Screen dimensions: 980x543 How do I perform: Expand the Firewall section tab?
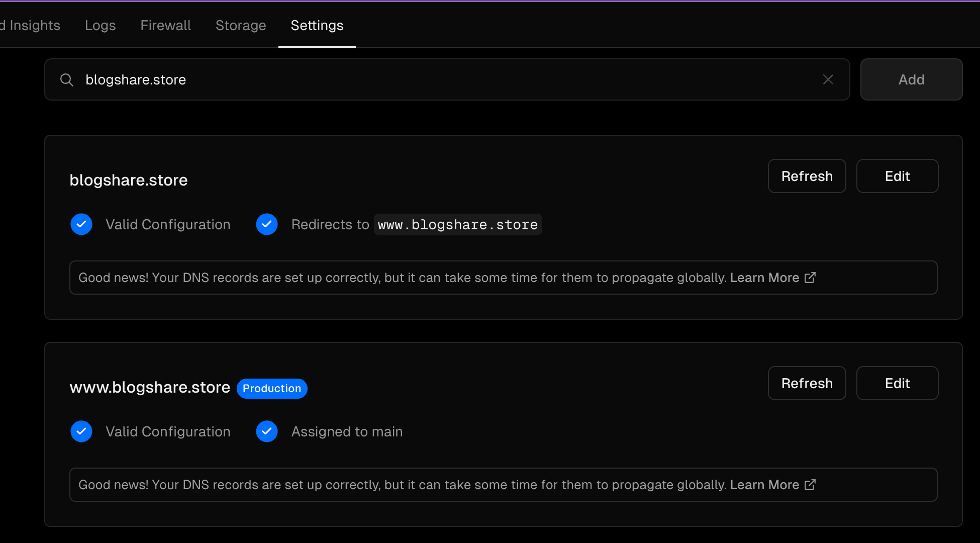pyautogui.click(x=165, y=25)
